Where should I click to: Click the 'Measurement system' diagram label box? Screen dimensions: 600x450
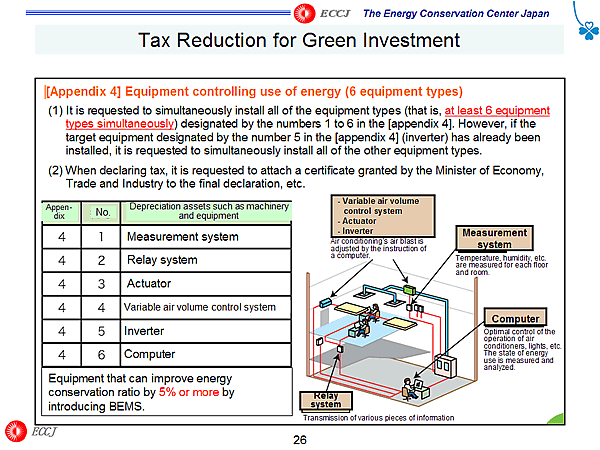click(494, 238)
